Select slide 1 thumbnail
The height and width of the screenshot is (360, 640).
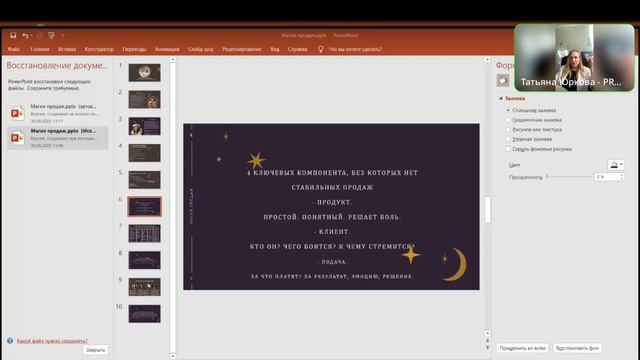pos(144,73)
